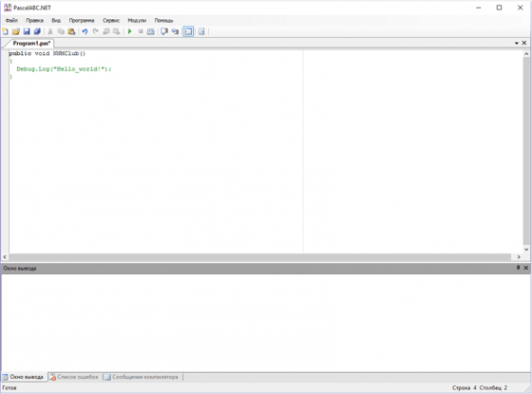Paste from clipboard using toolbar icon

pos(71,31)
